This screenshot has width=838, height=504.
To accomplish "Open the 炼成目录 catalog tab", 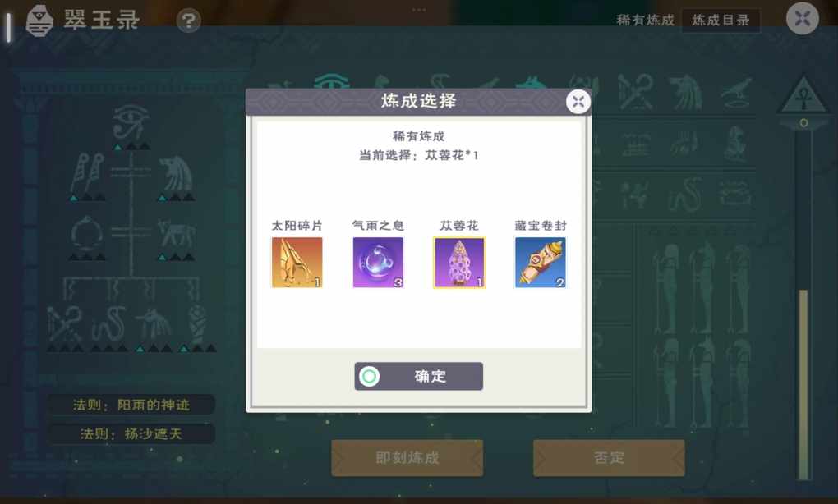I will click(721, 21).
